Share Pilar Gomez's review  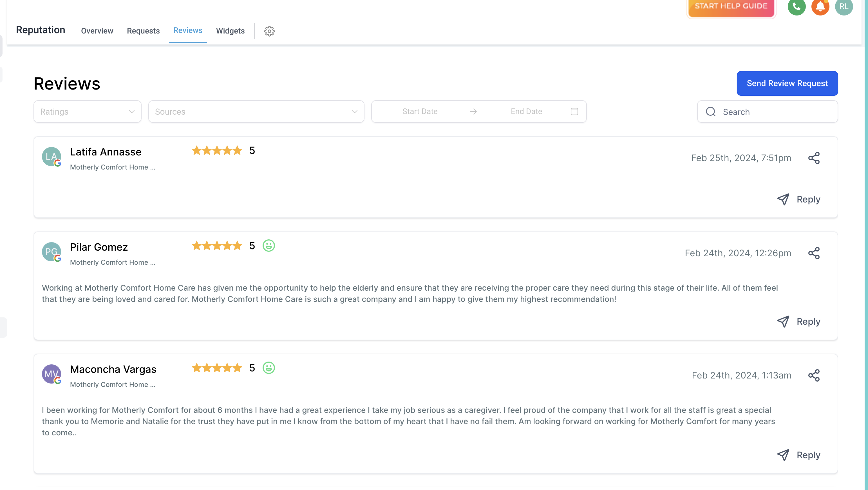tap(814, 253)
